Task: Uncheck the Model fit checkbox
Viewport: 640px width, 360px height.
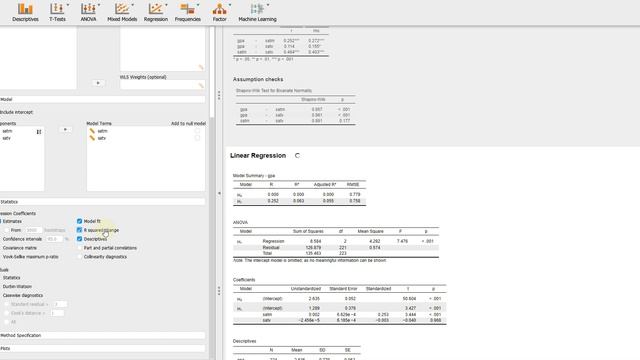Action: coord(80,221)
